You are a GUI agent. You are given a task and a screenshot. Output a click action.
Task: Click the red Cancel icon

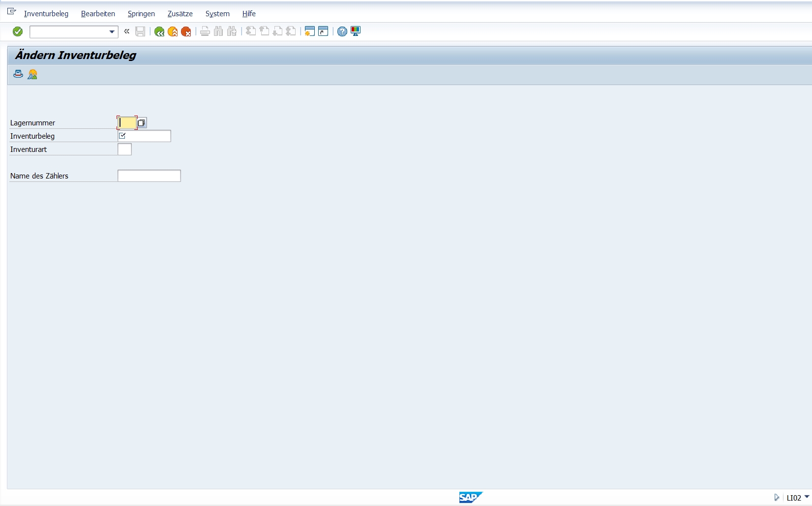pos(186,31)
